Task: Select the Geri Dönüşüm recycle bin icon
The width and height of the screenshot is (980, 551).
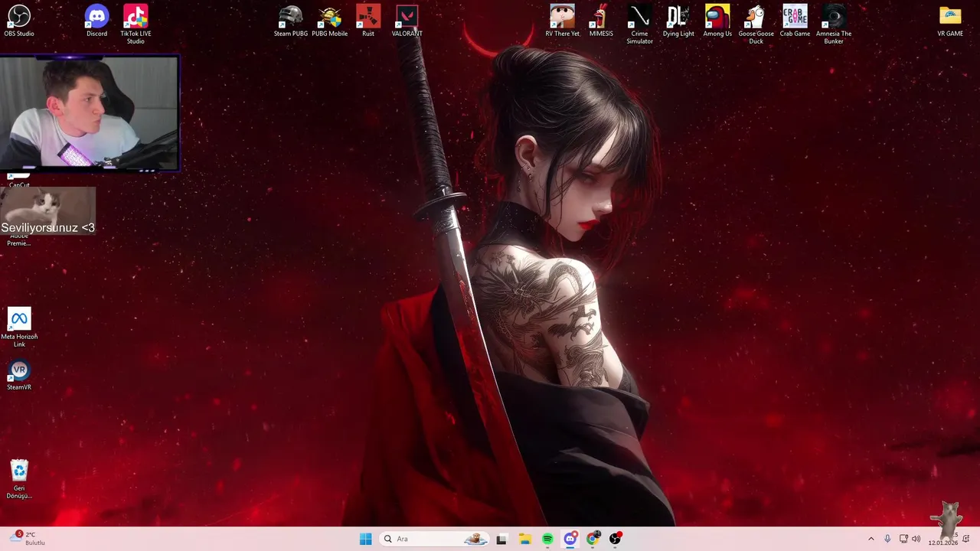Action: point(19,480)
